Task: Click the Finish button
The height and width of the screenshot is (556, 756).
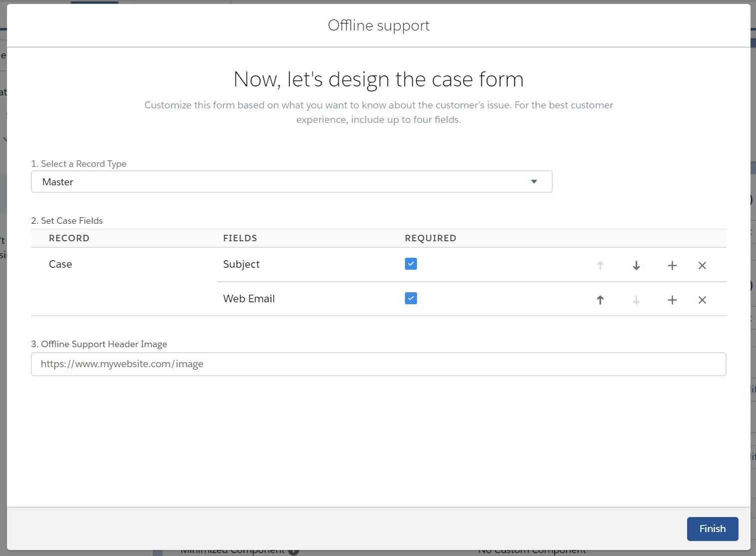Action: pyautogui.click(x=713, y=529)
